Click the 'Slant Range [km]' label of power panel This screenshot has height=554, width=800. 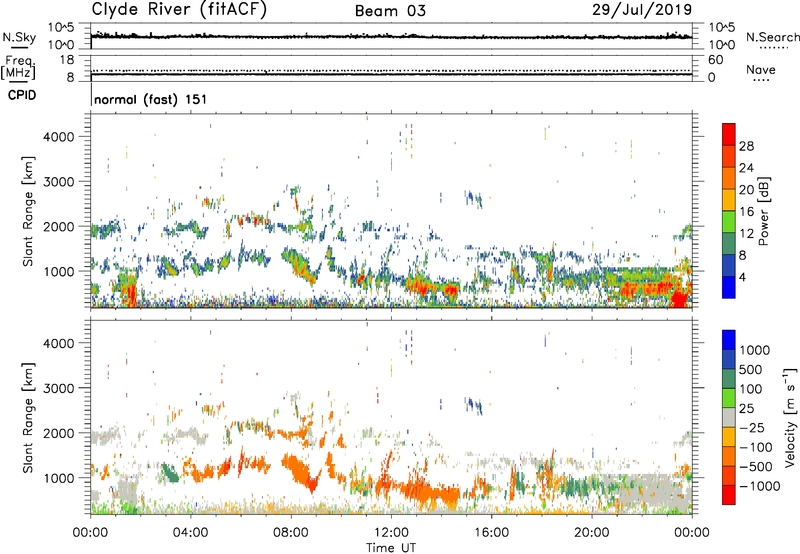coord(28,211)
